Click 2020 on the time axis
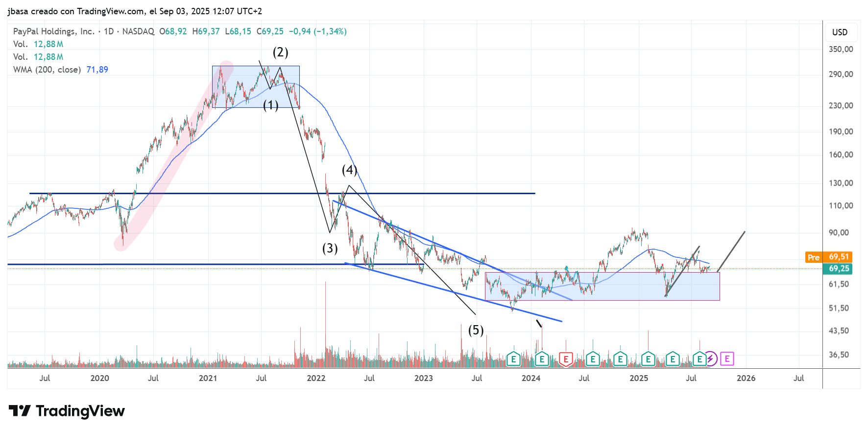This screenshot has height=433, width=868. (x=100, y=378)
